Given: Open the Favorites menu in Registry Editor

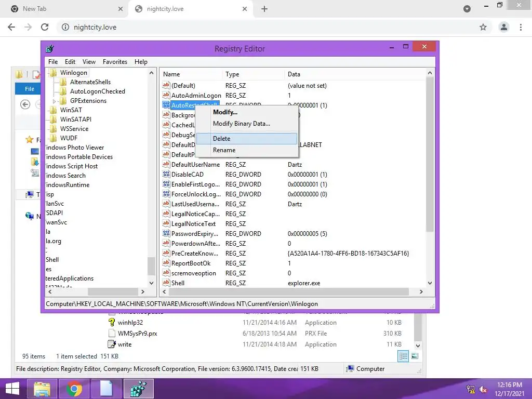Looking at the screenshot, I should click(x=115, y=62).
